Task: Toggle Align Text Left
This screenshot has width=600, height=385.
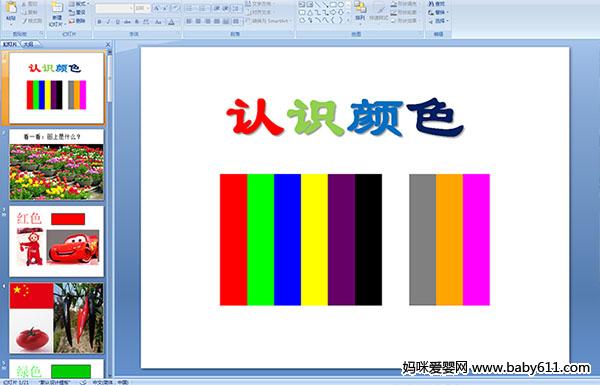Action: [189, 21]
